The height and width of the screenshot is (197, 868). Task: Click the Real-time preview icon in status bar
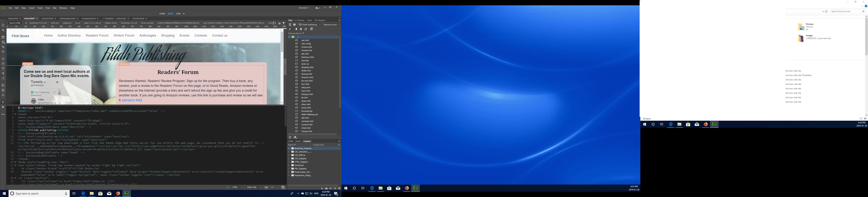pos(283,187)
